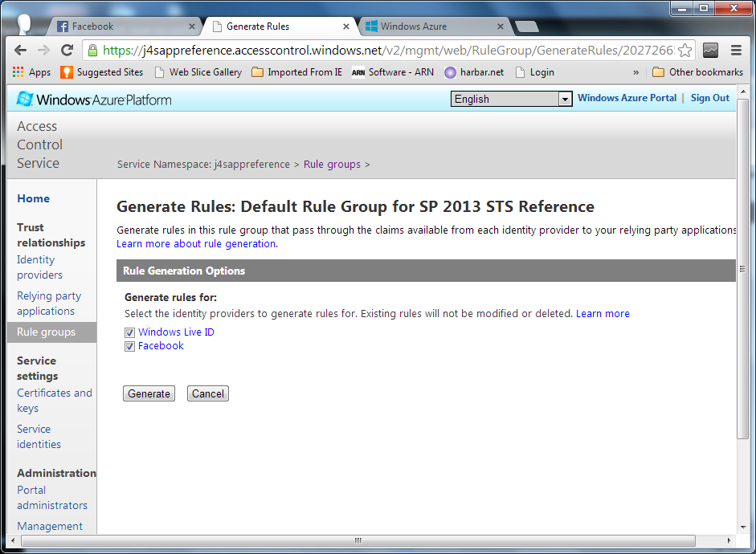Click the Chrome user profile icon
The image size is (756, 554).
point(23,24)
